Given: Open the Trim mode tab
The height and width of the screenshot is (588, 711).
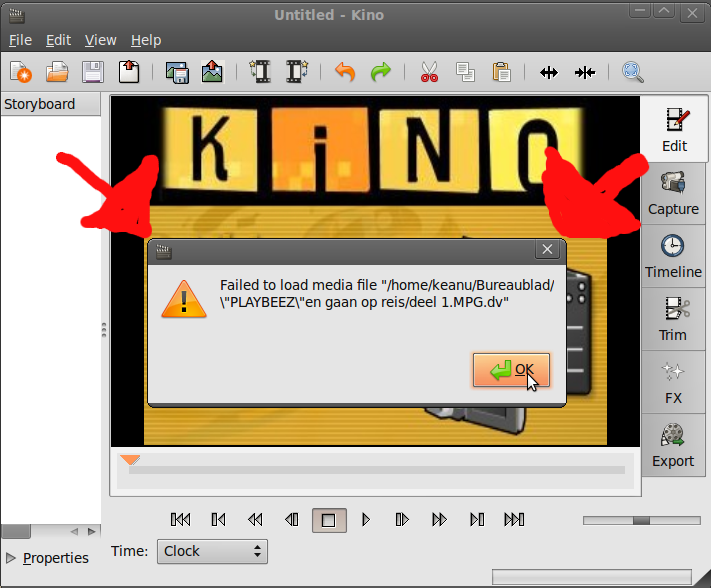Looking at the screenshot, I should (673, 319).
